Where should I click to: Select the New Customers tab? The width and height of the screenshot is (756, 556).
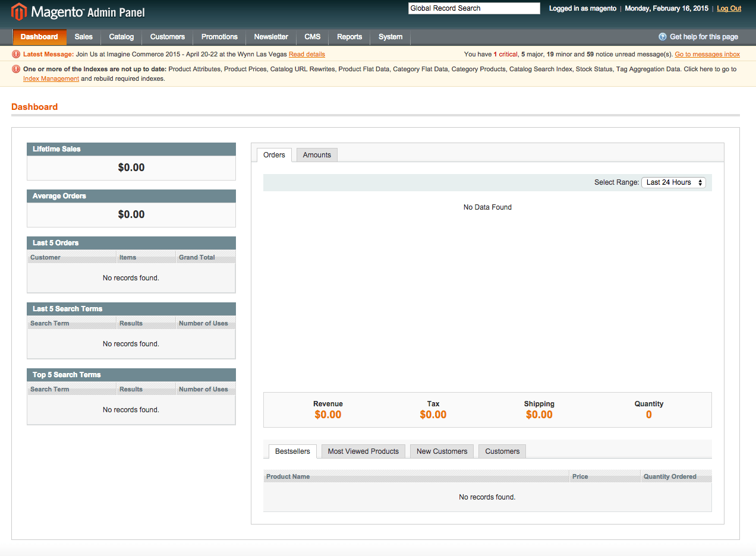point(442,451)
